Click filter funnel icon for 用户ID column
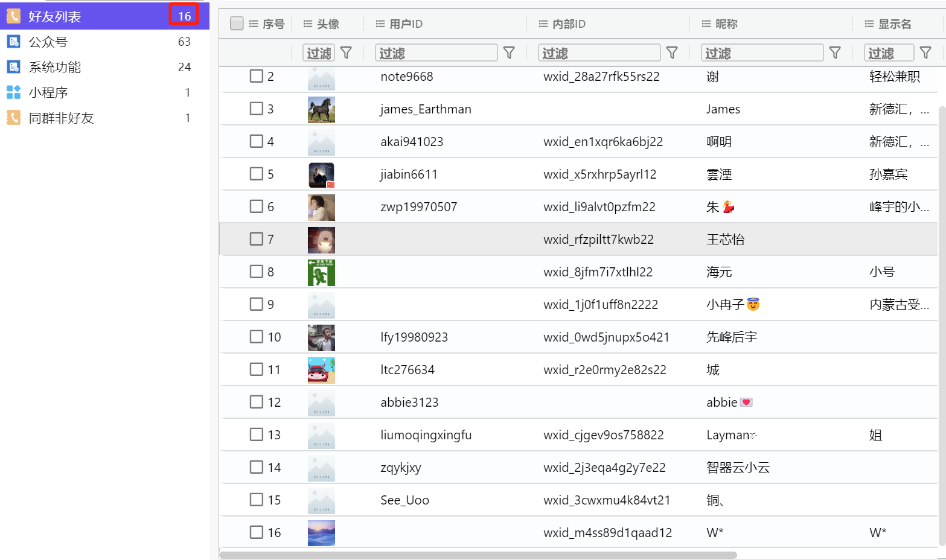946x560 pixels. click(x=509, y=52)
